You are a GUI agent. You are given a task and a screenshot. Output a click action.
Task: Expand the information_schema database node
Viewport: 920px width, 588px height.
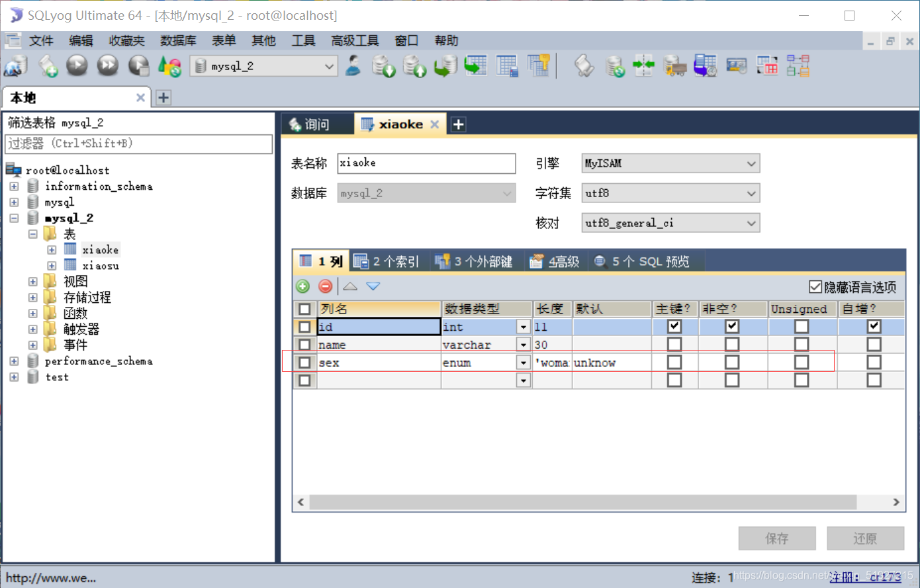click(14, 187)
